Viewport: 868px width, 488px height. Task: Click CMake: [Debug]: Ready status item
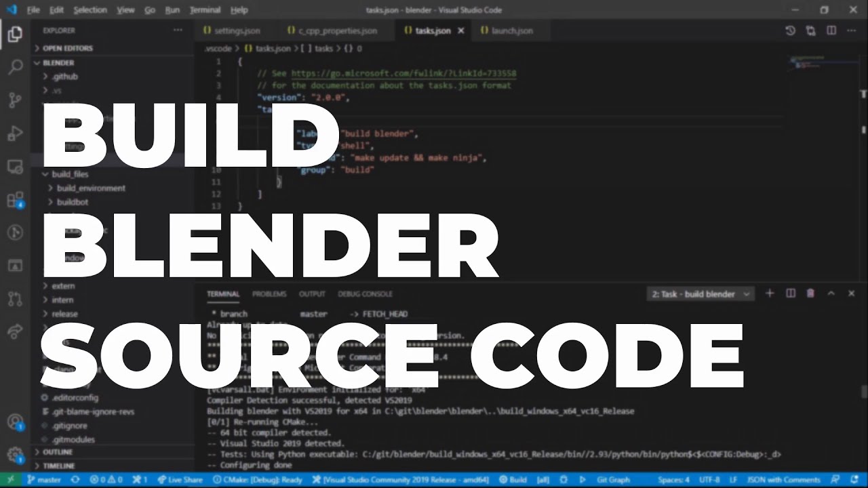coord(257,480)
